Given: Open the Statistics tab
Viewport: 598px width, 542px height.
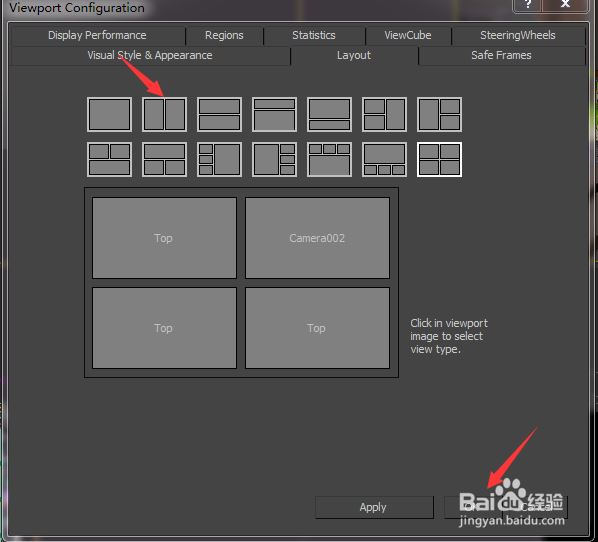Looking at the screenshot, I should point(314,35).
